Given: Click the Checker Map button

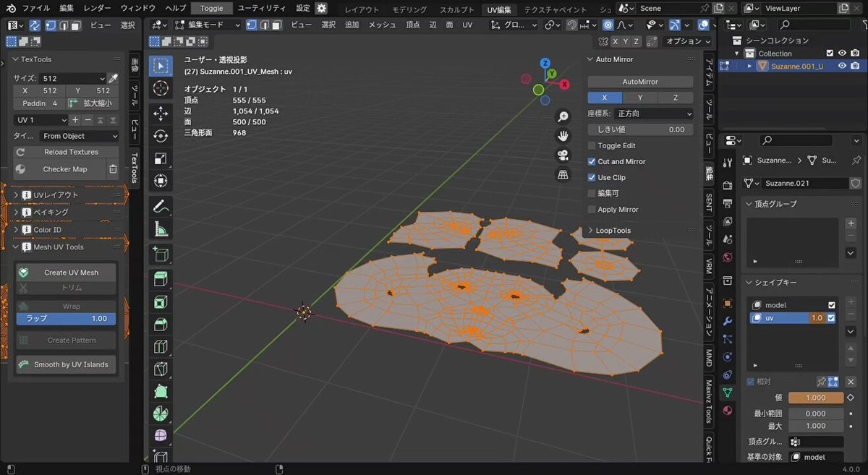Looking at the screenshot, I should [59, 169].
